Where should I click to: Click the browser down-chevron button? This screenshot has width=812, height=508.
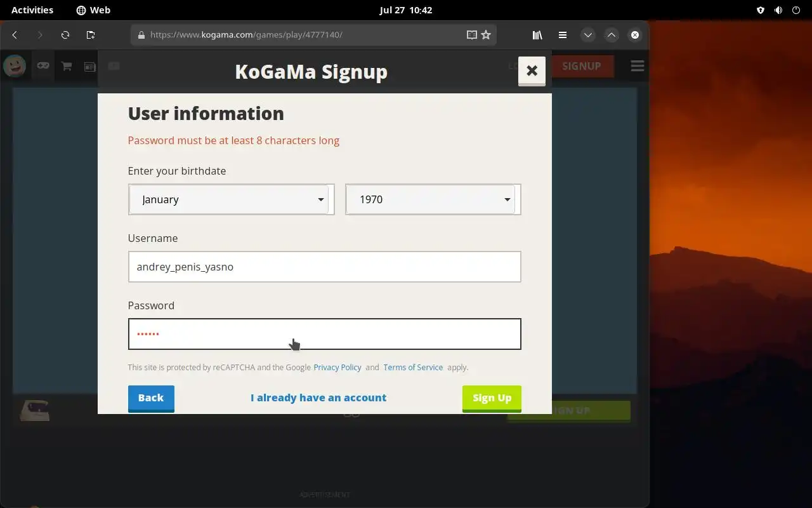coord(588,35)
